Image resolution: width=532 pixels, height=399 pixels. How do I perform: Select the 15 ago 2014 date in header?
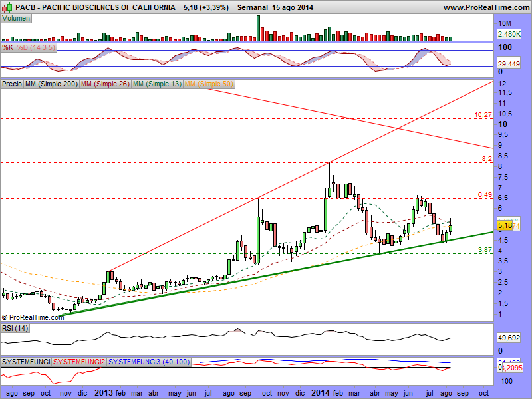pyautogui.click(x=293, y=7)
